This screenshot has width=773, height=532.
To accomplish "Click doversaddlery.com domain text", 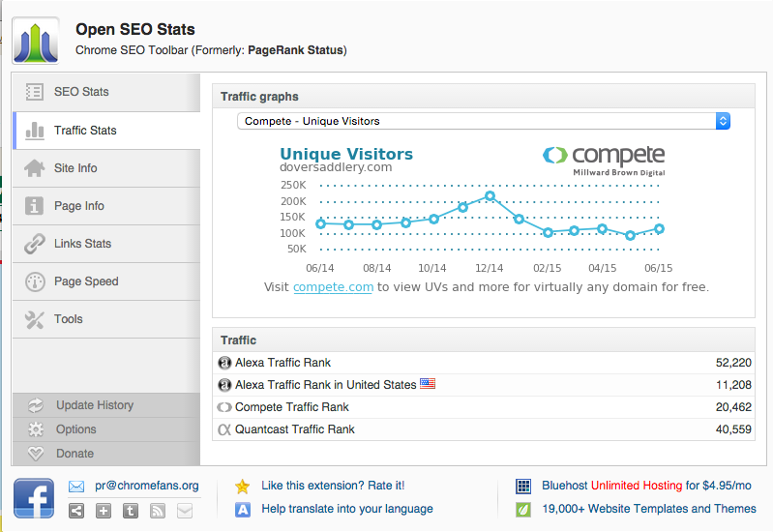I will 336,167.
